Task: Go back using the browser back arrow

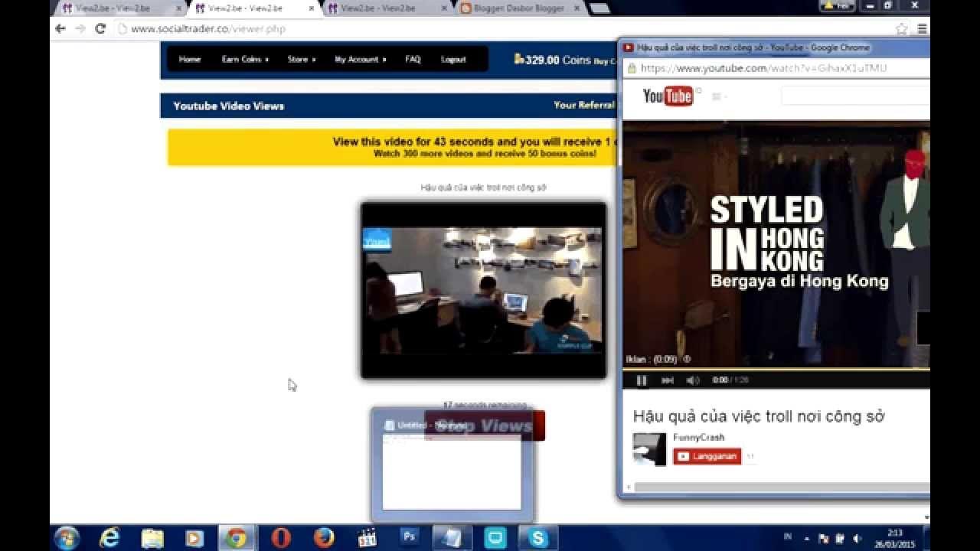Action: (60, 28)
